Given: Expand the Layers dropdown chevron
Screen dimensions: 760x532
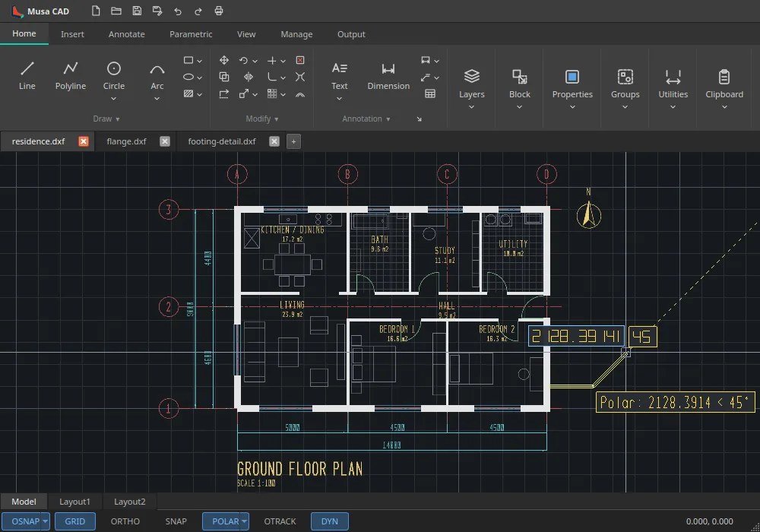Looking at the screenshot, I should pyautogui.click(x=471, y=107).
